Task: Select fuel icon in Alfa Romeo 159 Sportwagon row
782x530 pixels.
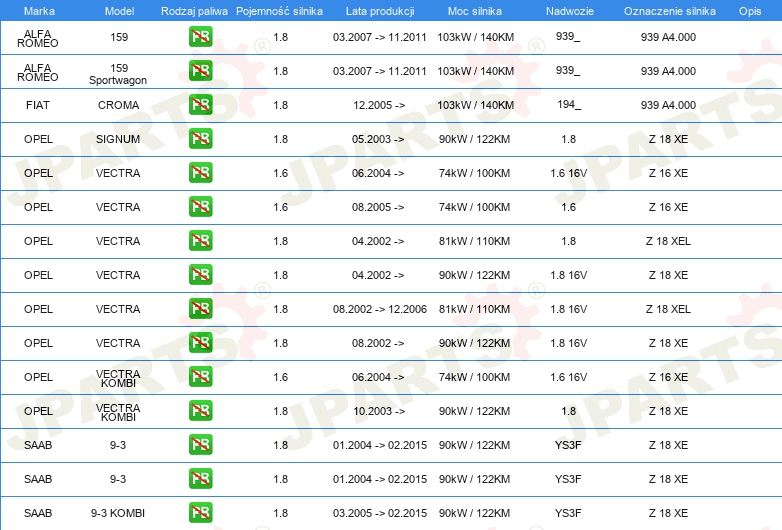Action: [200, 71]
